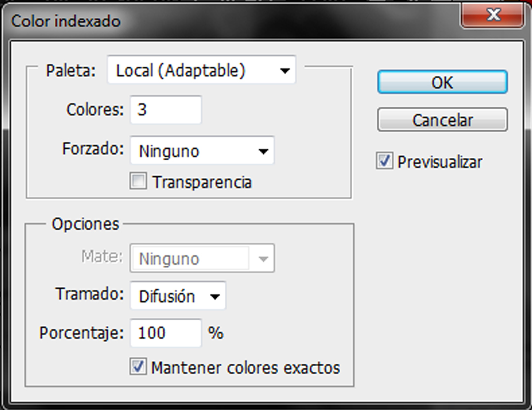The width and height of the screenshot is (532, 410).
Task: Click the Opciones group heading
Action: 85,224
